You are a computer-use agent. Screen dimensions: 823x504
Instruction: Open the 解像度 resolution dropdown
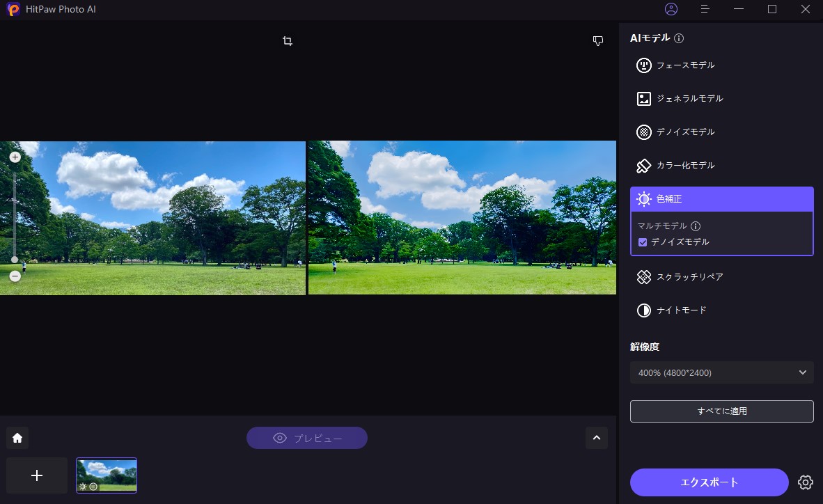pyautogui.click(x=721, y=372)
